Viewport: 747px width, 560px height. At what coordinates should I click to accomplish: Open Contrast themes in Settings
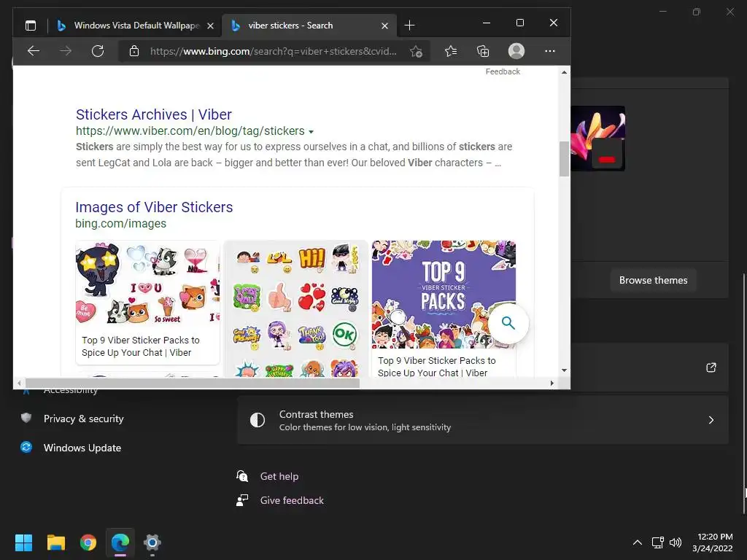[483, 420]
